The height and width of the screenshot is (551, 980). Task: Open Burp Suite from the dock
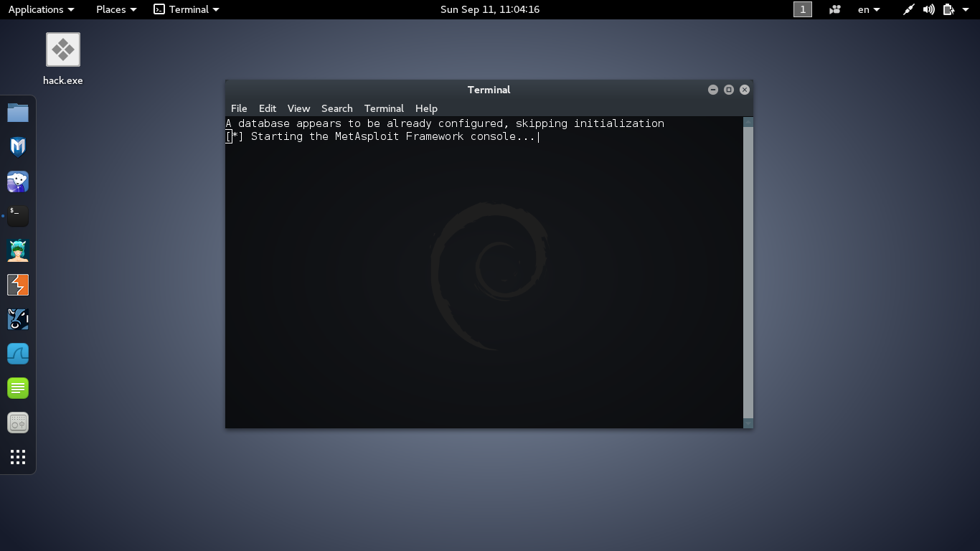click(x=18, y=285)
